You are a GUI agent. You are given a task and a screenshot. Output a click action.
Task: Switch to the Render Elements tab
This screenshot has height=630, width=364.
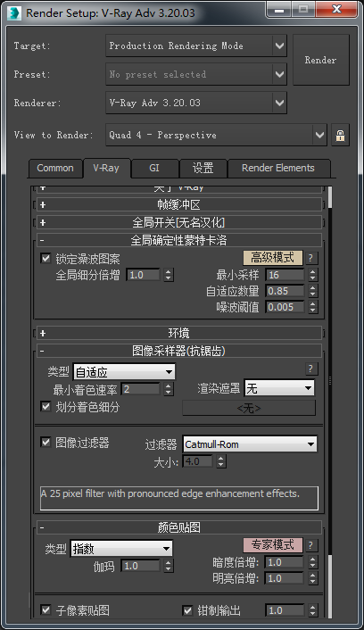[278, 168]
